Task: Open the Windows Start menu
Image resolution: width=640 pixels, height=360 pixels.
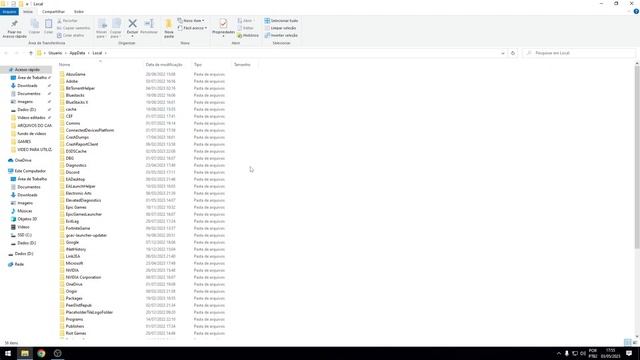Action: (x=8, y=353)
